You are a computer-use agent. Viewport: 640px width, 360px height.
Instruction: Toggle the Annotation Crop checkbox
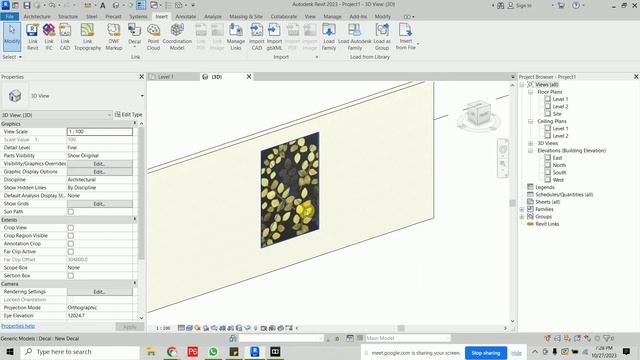(71, 244)
